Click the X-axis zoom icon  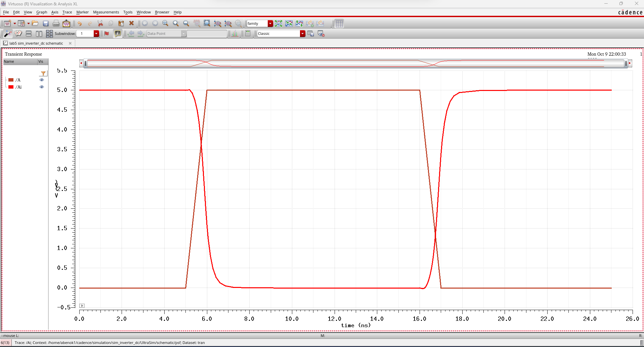click(218, 23)
